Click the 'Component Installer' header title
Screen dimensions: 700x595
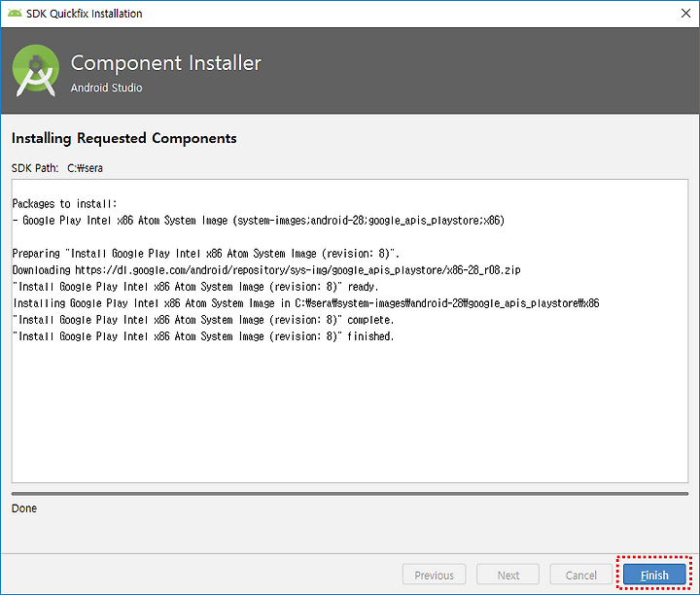pyautogui.click(x=165, y=63)
